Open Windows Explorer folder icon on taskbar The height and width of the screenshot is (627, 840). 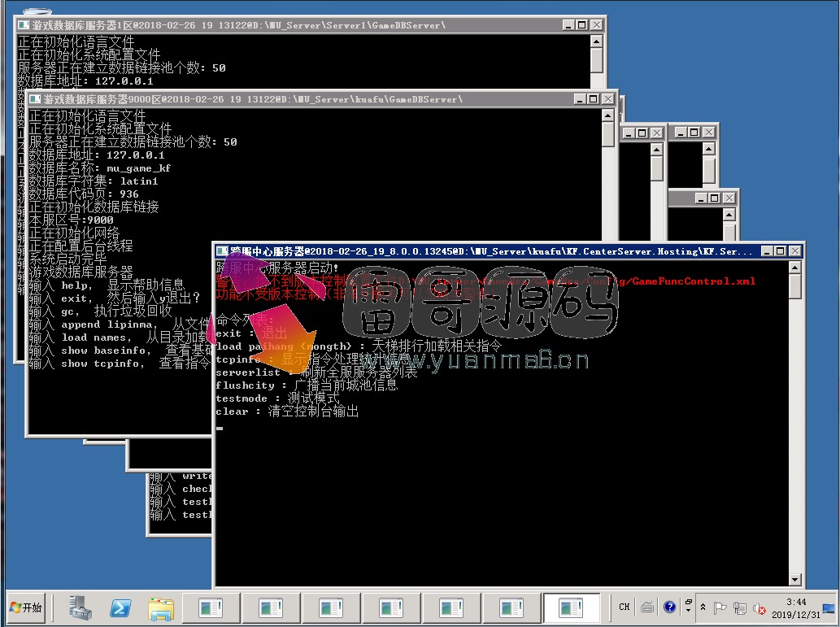point(161,607)
